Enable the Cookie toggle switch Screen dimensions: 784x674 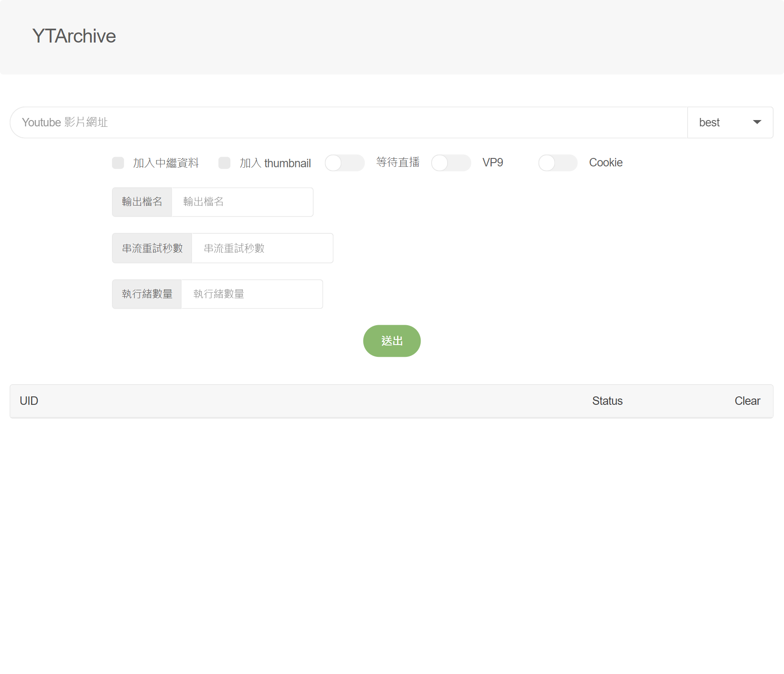[557, 163]
